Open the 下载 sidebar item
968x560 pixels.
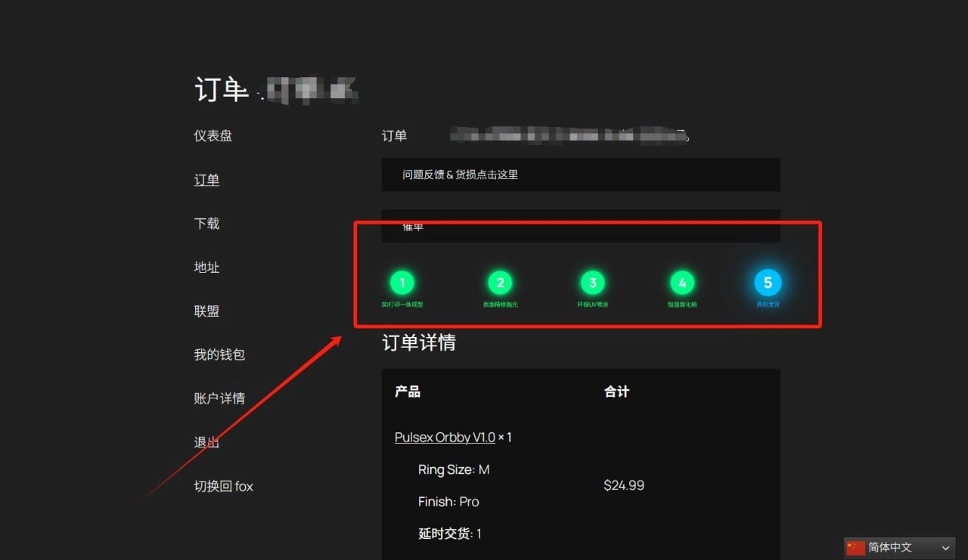pos(206,224)
